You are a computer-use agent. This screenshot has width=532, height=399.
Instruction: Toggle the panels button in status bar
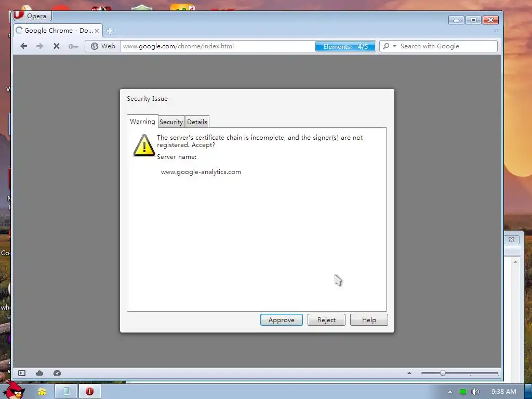click(22, 373)
